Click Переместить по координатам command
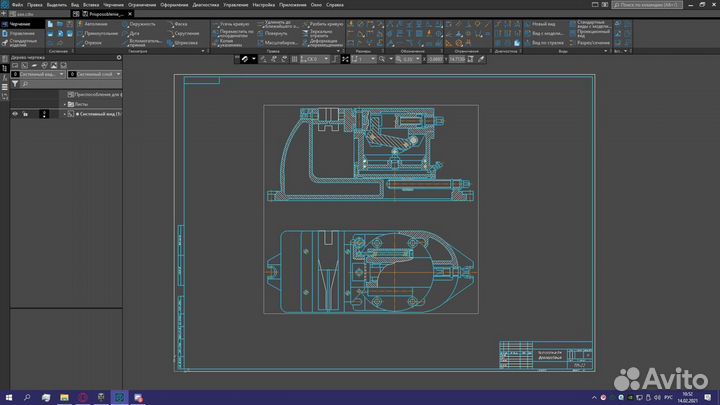The image size is (720, 405). (235, 34)
